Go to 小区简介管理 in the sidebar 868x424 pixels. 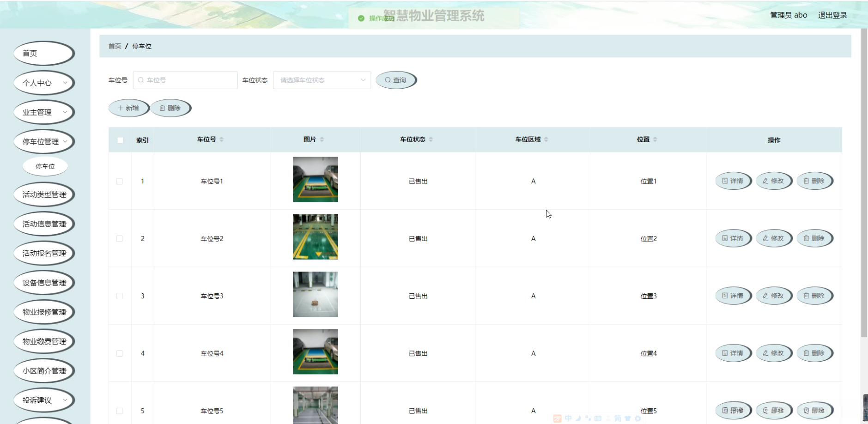[x=44, y=371]
